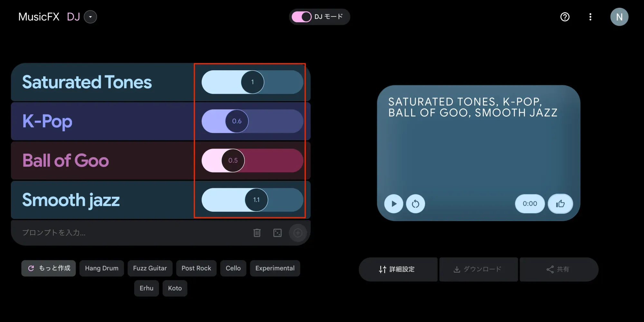Add the Fuzz Guitar suggestion chip
The width and height of the screenshot is (644, 322).
pyautogui.click(x=150, y=268)
